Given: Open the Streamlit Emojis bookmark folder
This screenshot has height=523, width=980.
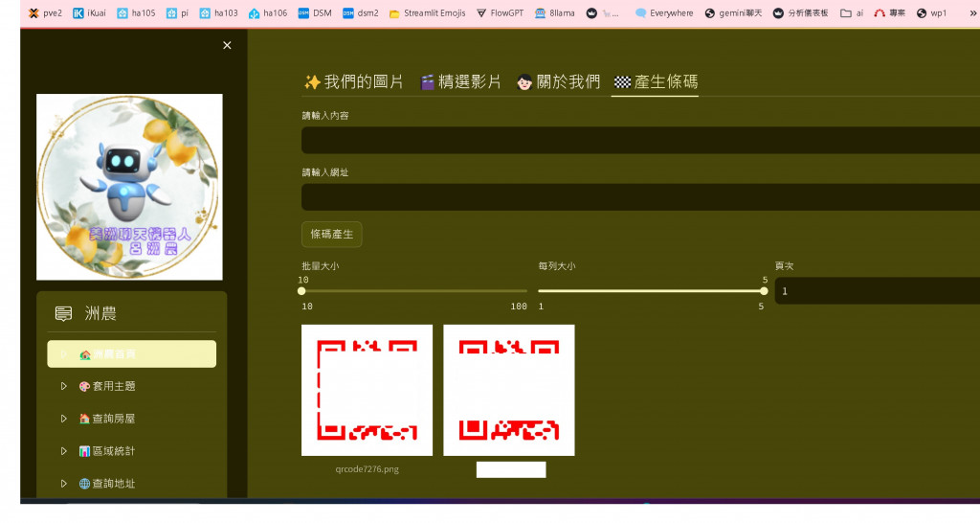Looking at the screenshot, I should [428, 13].
